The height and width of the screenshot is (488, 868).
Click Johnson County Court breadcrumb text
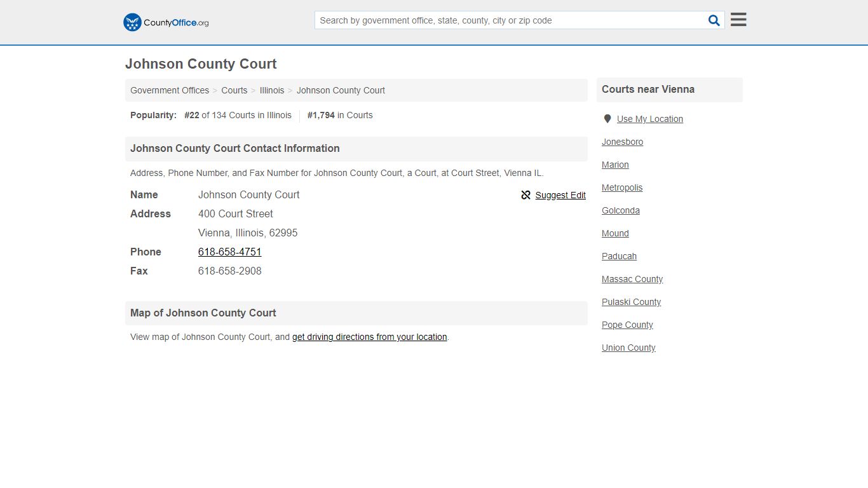pos(341,90)
